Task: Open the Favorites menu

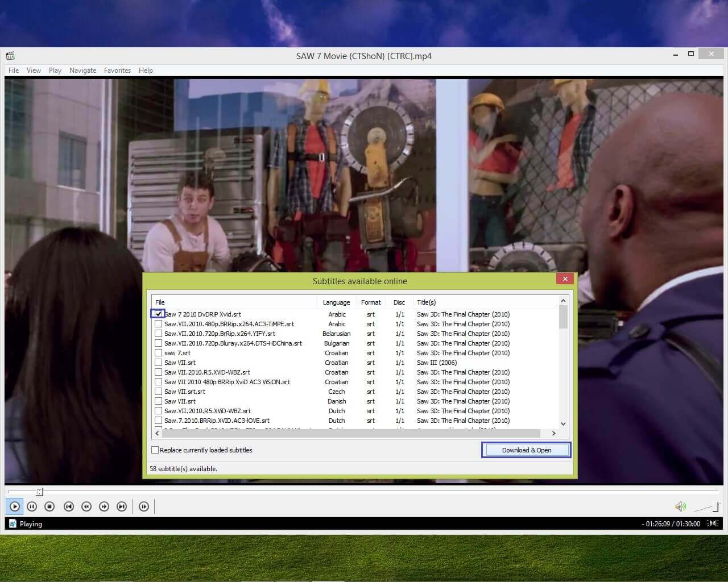Action: (117, 70)
